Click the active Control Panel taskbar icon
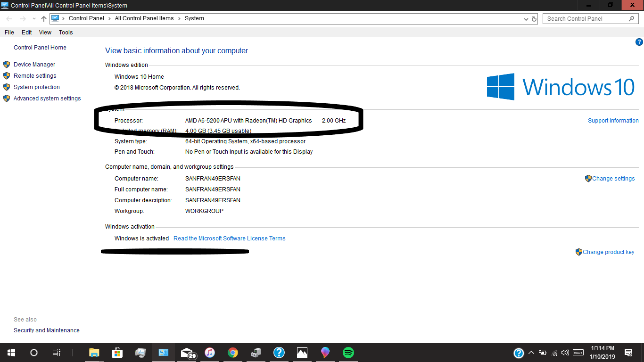 (x=164, y=353)
